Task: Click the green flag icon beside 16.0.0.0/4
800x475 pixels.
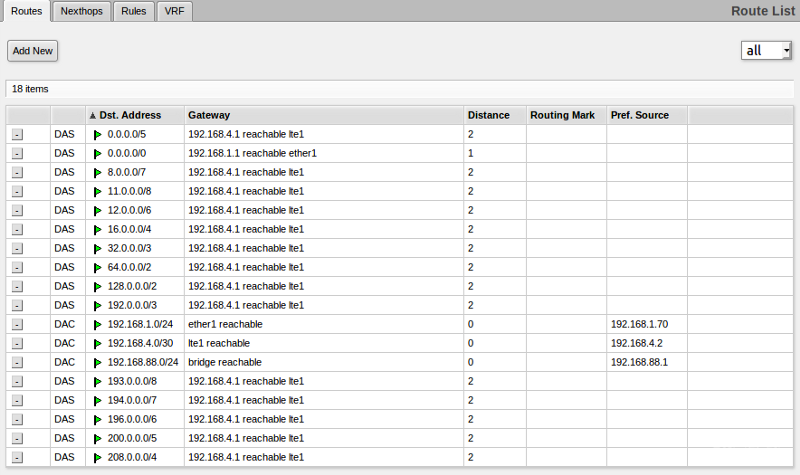Action: click(x=97, y=230)
